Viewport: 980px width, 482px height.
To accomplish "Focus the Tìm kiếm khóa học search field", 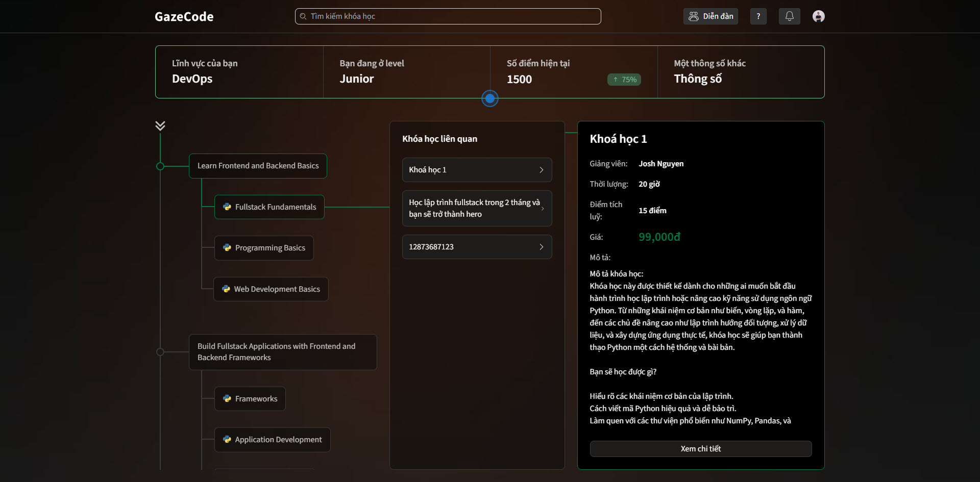I will pos(448,16).
